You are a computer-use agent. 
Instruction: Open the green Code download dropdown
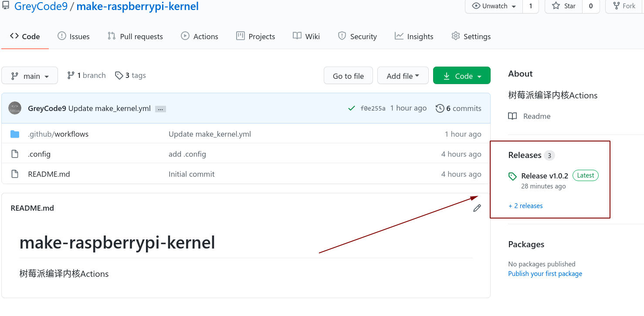coord(462,76)
